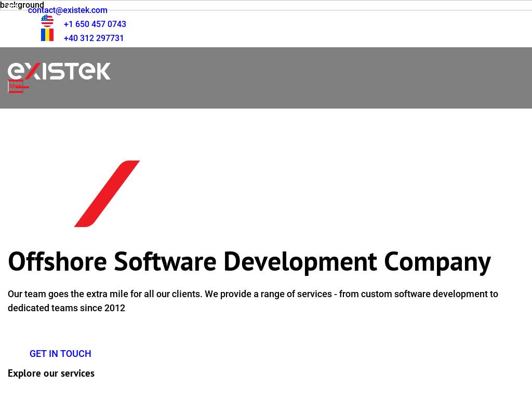Click the 'Offshore Software Development Company' headline
The image size is (532, 399).
tap(249, 261)
